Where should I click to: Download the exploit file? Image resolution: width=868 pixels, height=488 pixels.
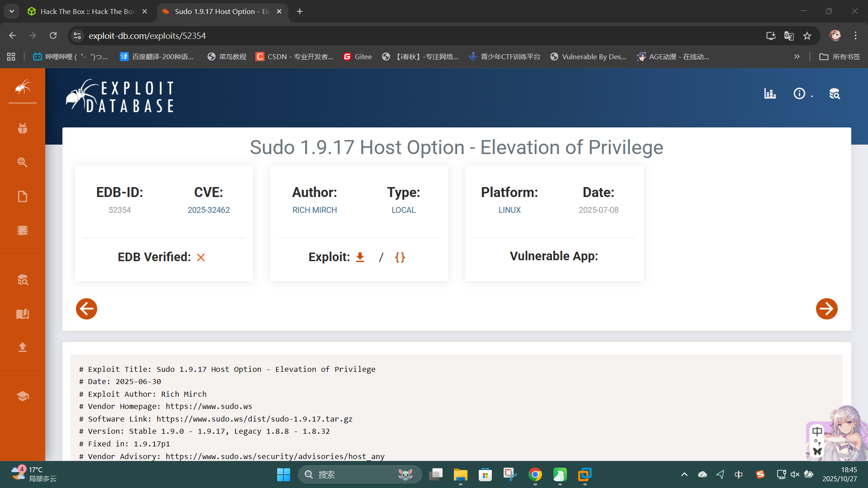pos(360,257)
